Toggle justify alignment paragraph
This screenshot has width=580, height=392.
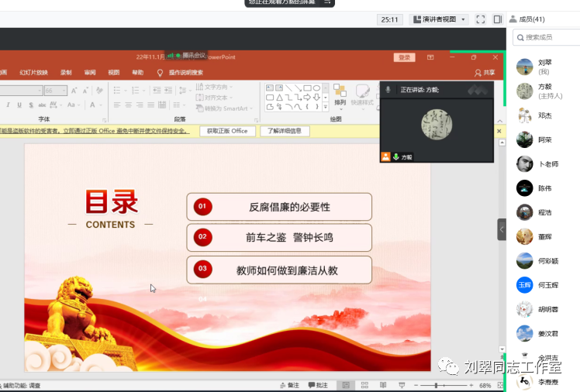coord(151,105)
